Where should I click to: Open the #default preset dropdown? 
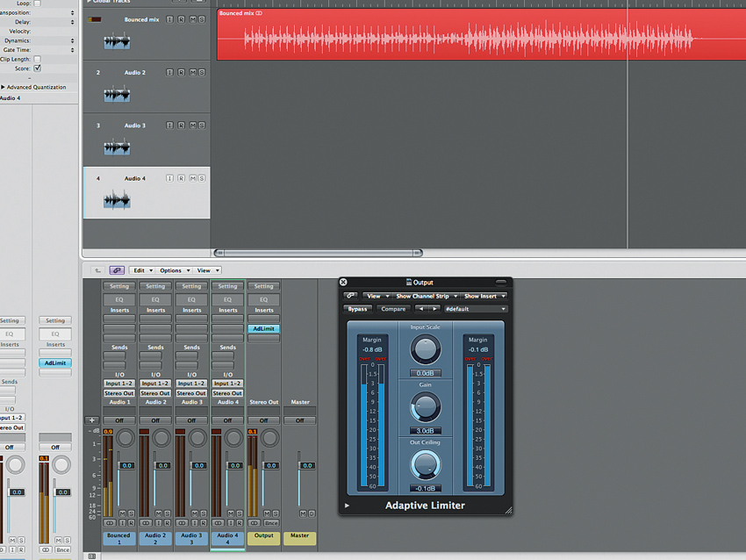pyautogui.click(x=475, y=309)
